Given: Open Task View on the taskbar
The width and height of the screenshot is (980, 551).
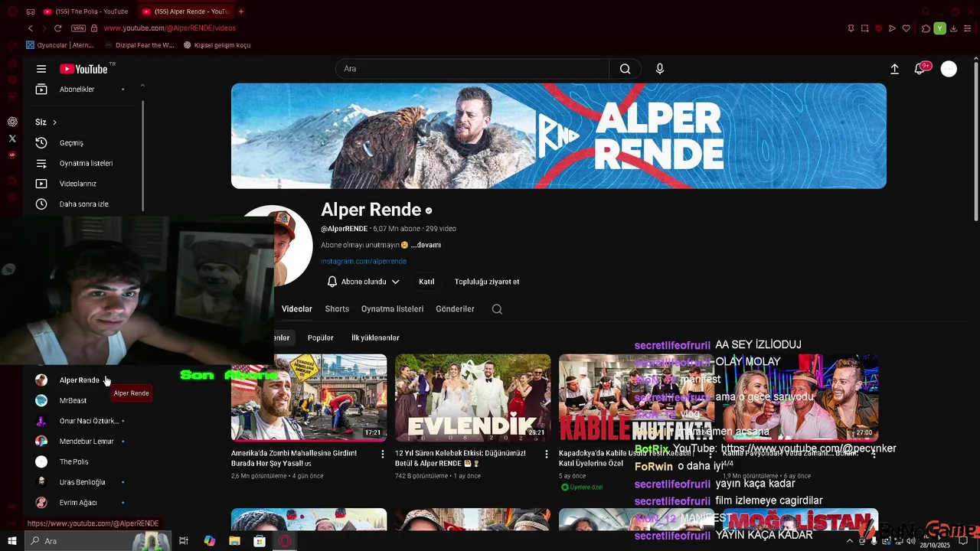Looking at the screenshot, I should (184, 541).
